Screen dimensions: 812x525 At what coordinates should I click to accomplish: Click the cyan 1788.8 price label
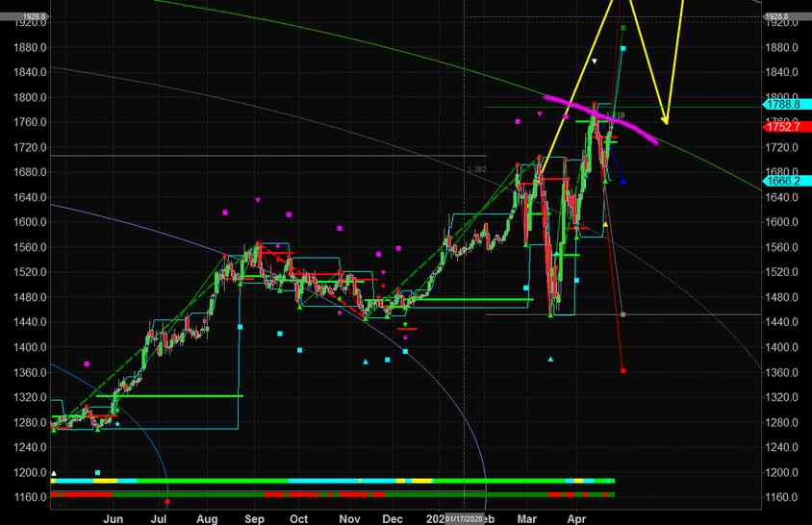click(x=782, y=105)
